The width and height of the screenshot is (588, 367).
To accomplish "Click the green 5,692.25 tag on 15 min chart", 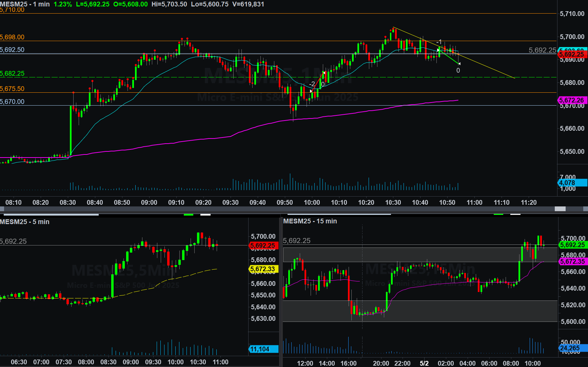I will (572, 245).
